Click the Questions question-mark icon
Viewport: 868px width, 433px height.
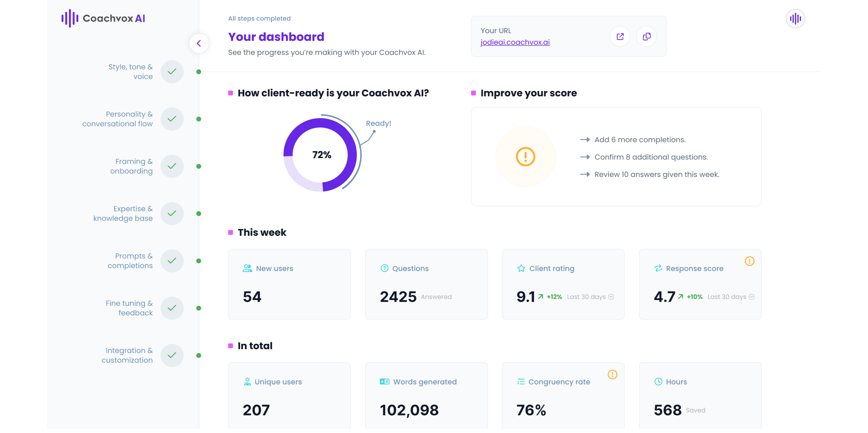[x=384, y=268]
